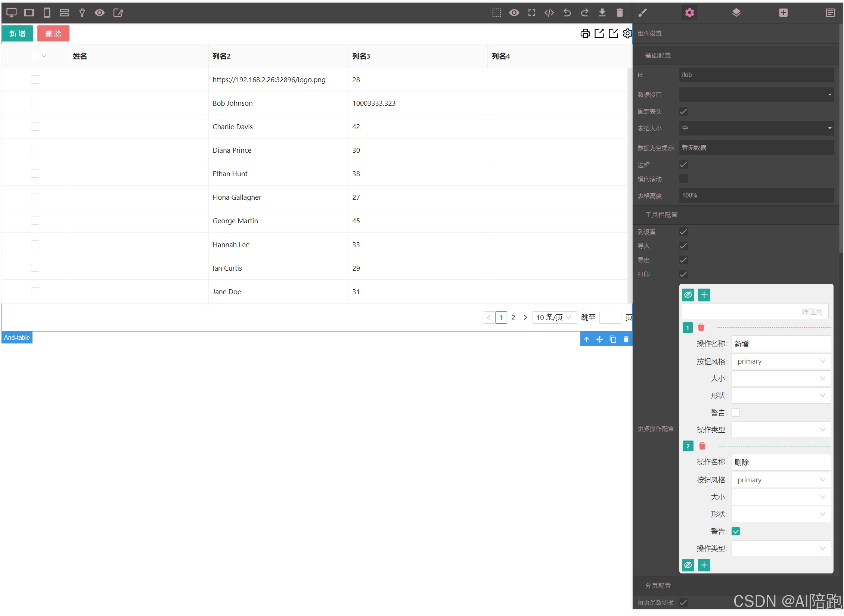The height and width of the screenshot is (616, 844).
Task: Click the undo arrow in top toolbar
Action: coord(567,13)
